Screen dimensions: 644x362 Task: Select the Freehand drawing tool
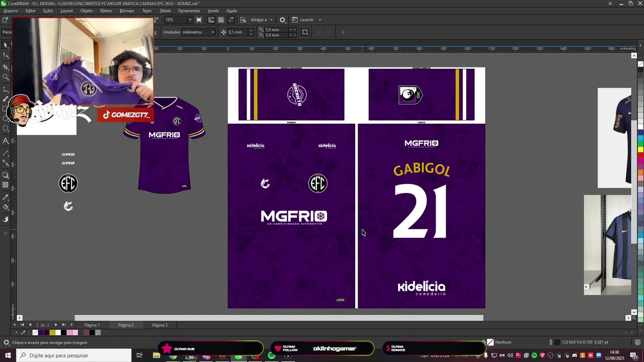click(x=6, y=89)
